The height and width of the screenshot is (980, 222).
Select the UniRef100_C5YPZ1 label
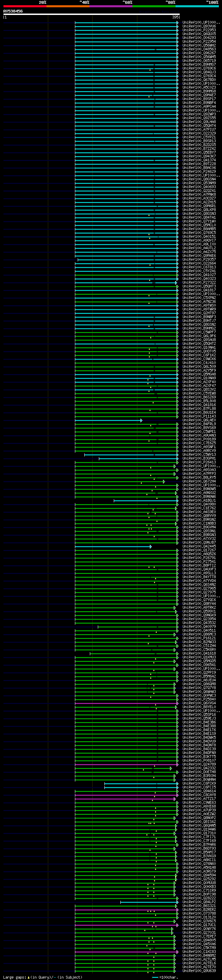click(199, 137)
